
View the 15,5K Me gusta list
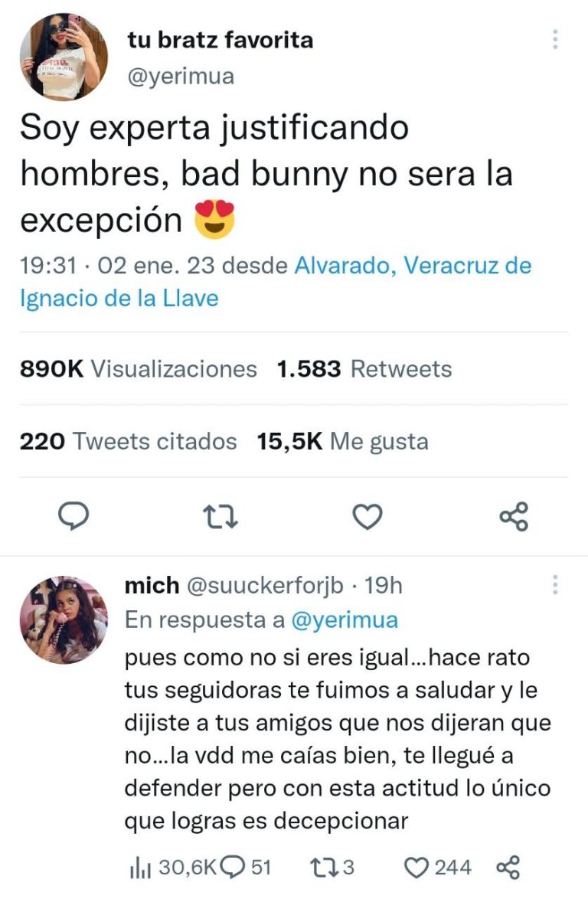[x=343, y=442]
